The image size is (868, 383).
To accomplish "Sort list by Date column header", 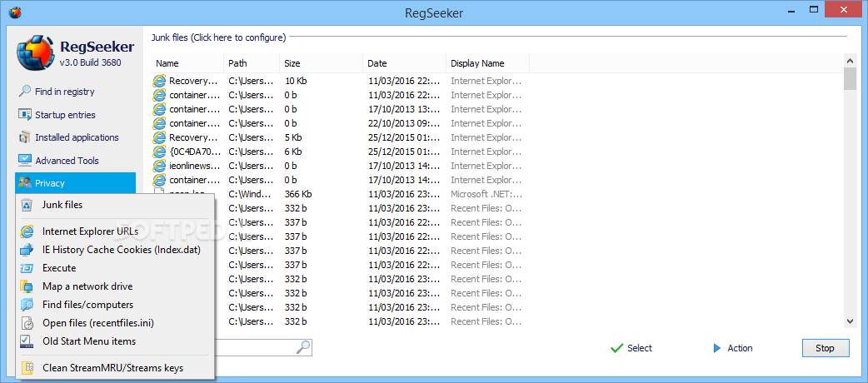I will coord(405,63).
